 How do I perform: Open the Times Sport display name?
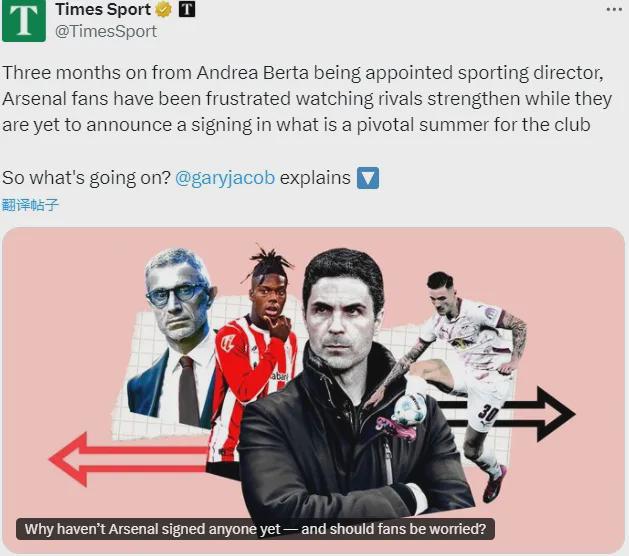click(103, 9)
